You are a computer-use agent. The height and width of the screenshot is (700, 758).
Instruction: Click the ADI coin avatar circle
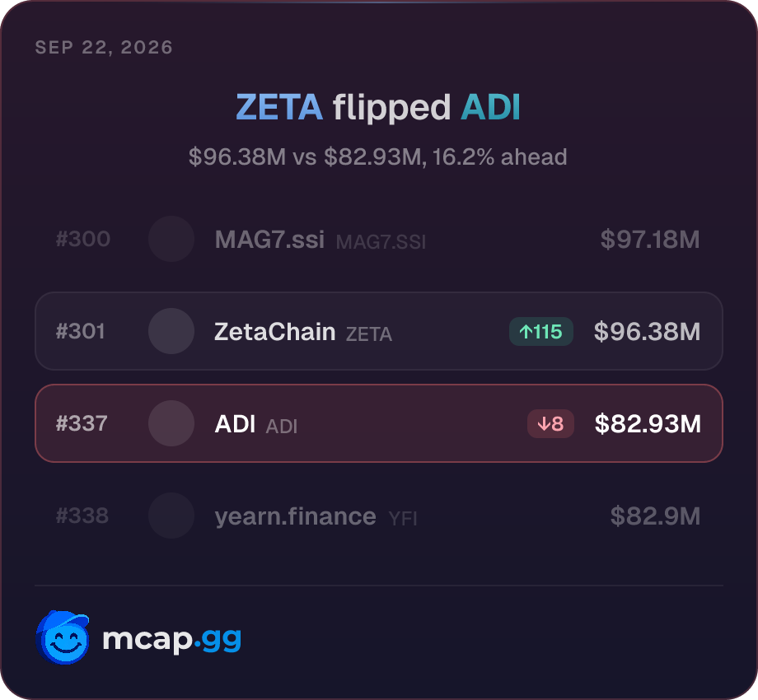[171, 423]
